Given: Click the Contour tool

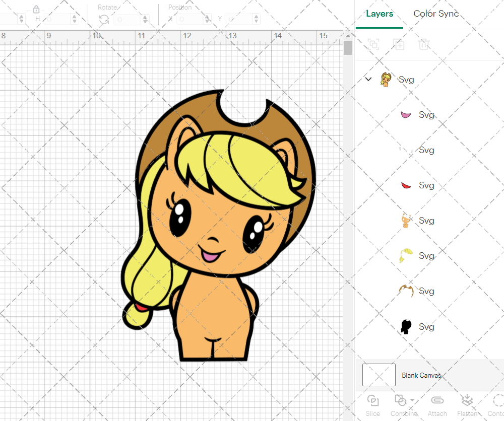Looking at the screenshot, I should click(x=497, y=405).
